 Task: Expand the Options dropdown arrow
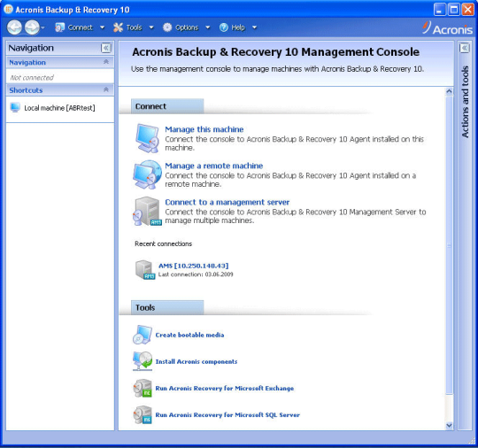[x=208, y=27]
